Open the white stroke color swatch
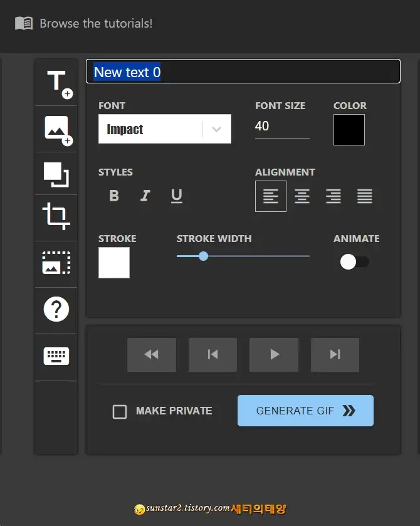The width and height of the screenshot is (420, 526). pyautogui.click(x=114, y=263)
